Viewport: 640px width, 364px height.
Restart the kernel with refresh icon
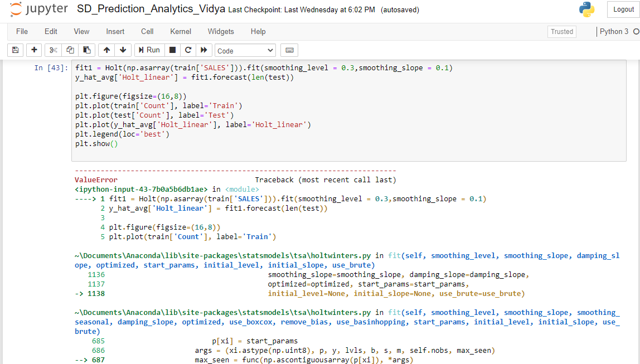[x=188, y=50]
